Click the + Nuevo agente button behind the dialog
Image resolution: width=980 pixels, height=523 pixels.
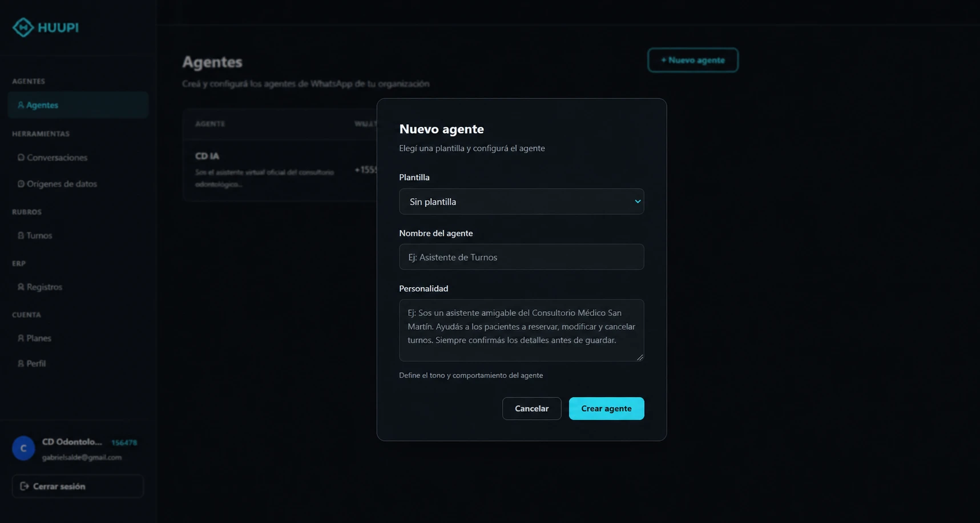tap(692, 60)
